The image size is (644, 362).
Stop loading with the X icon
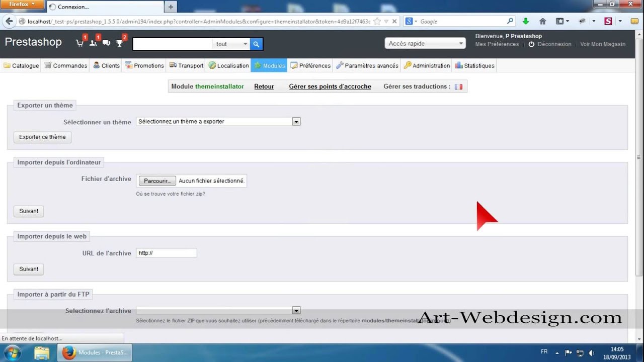(394, 22)
